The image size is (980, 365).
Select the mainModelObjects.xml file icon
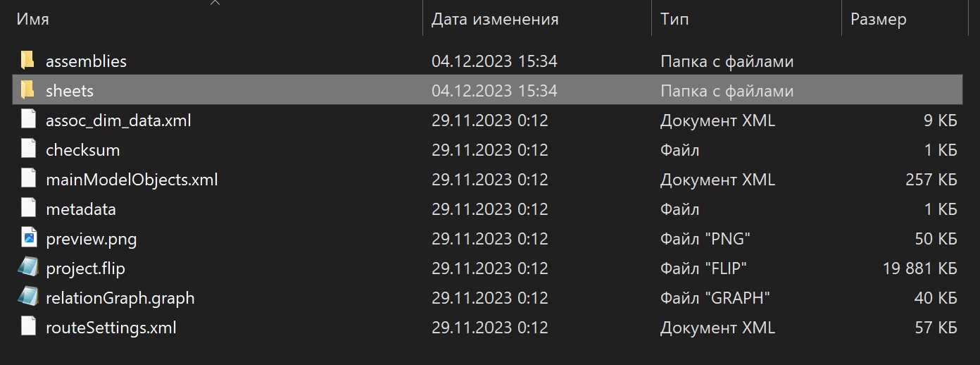coord(28,179)
